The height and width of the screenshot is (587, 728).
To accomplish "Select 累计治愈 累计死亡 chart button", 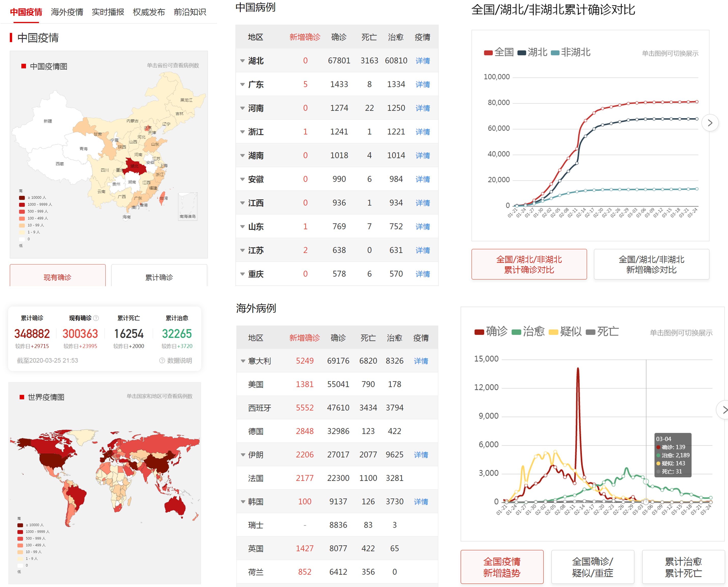I will click(683, 567).
